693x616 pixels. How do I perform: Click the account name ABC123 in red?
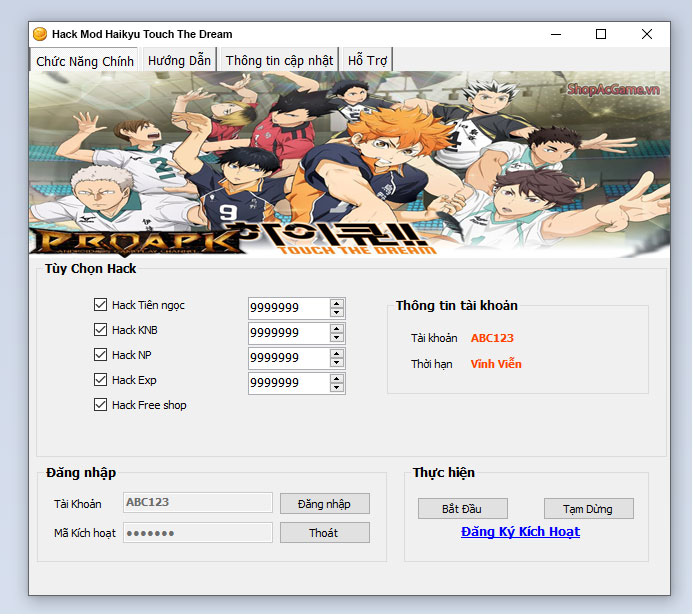click(x=492, y=338)
